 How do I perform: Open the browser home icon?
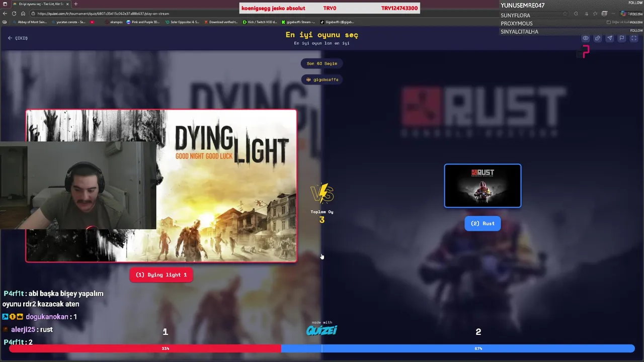click(x=23, y=14)
